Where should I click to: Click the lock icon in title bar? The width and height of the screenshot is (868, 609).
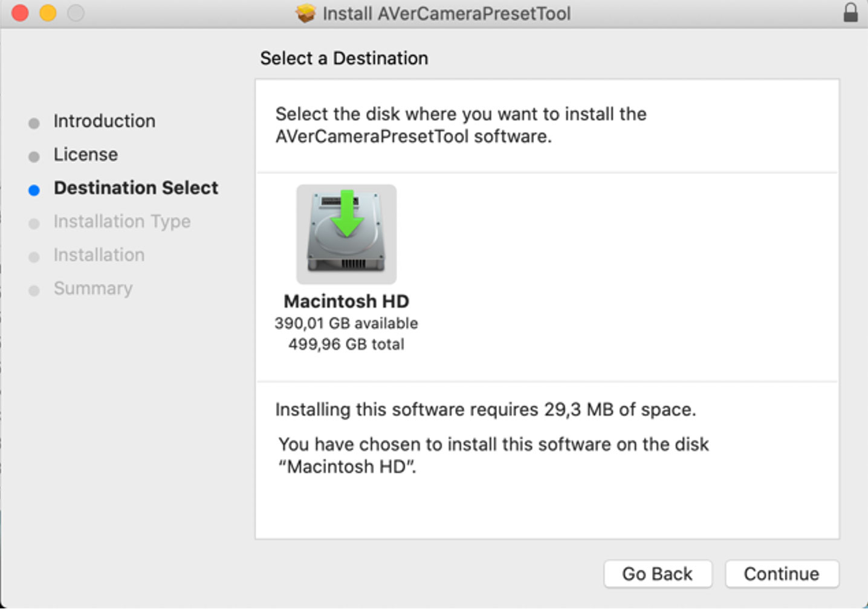[x=850, y=13]
